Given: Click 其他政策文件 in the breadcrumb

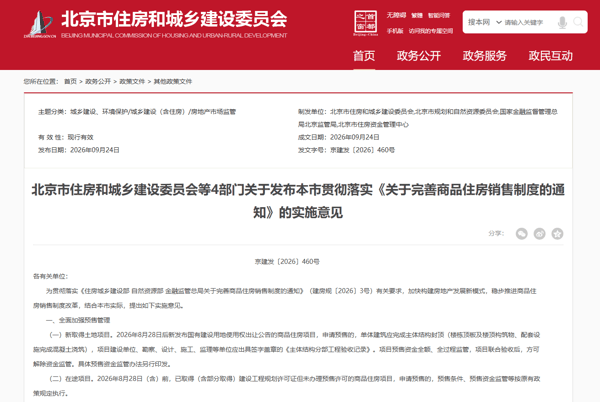Looking at the screenshot, I should [173, 81].
